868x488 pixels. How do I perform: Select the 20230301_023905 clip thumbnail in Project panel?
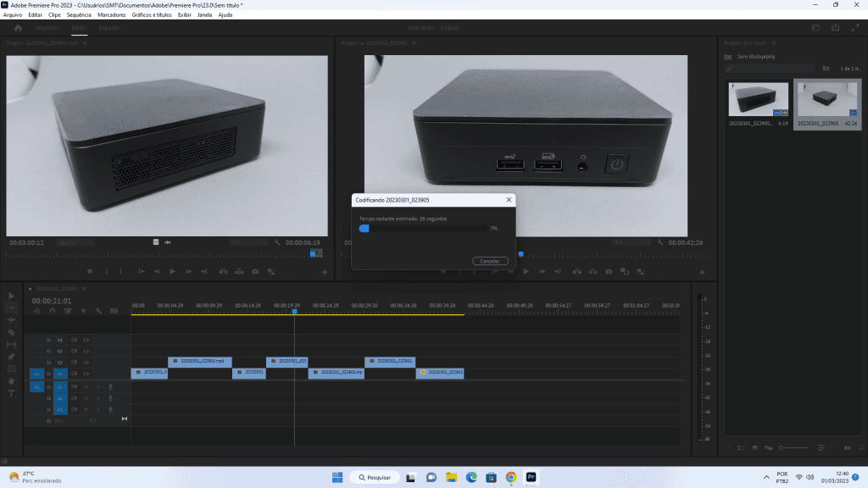[826, 95]
